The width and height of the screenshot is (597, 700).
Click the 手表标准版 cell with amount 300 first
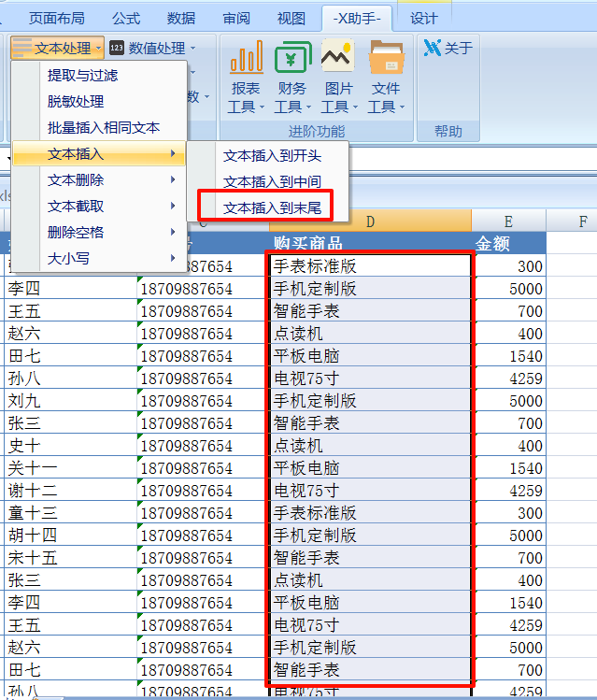370,265
